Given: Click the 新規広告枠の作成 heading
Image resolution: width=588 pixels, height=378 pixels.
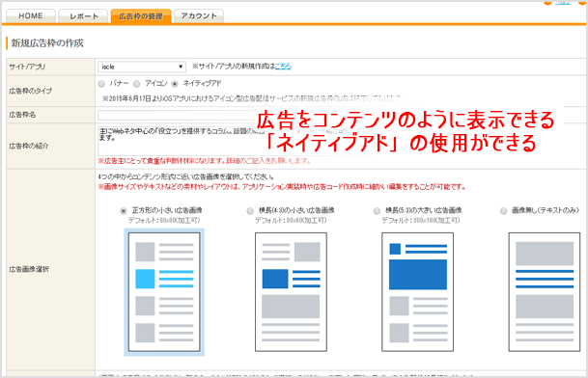Looking at the screenshot, I should (47, 43).
